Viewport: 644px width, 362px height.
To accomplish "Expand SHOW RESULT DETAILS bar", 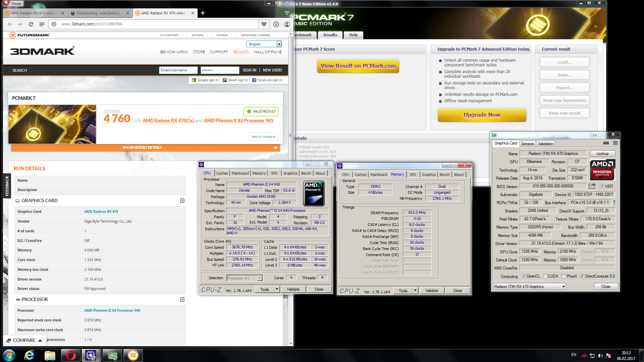I will (145, 147).
